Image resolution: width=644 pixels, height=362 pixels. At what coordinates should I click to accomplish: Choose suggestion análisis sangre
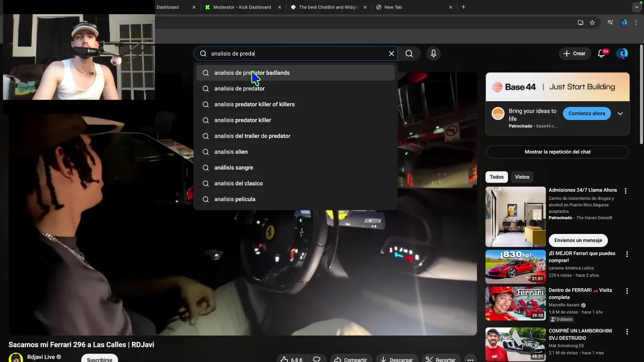point(296,167)
